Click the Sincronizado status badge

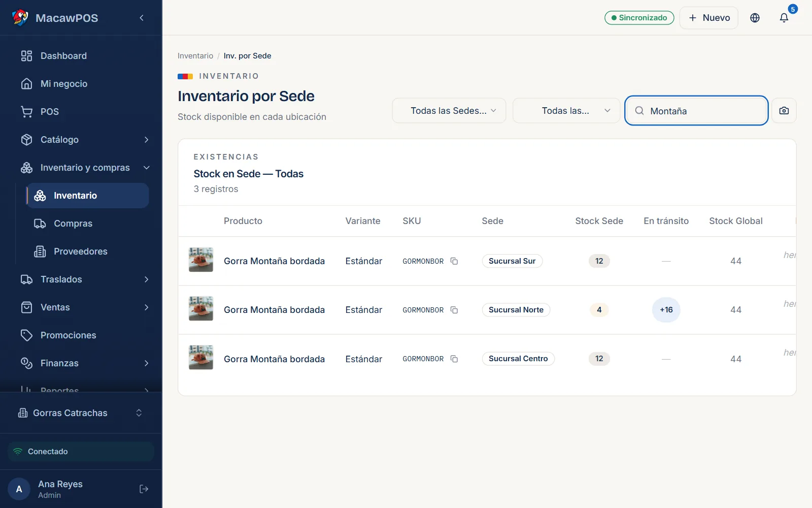tap(639, 18)
